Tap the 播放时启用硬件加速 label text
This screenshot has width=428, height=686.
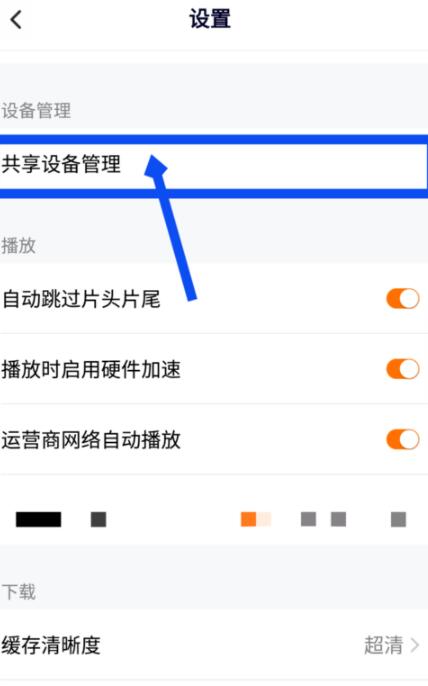[x=91, y=369]
